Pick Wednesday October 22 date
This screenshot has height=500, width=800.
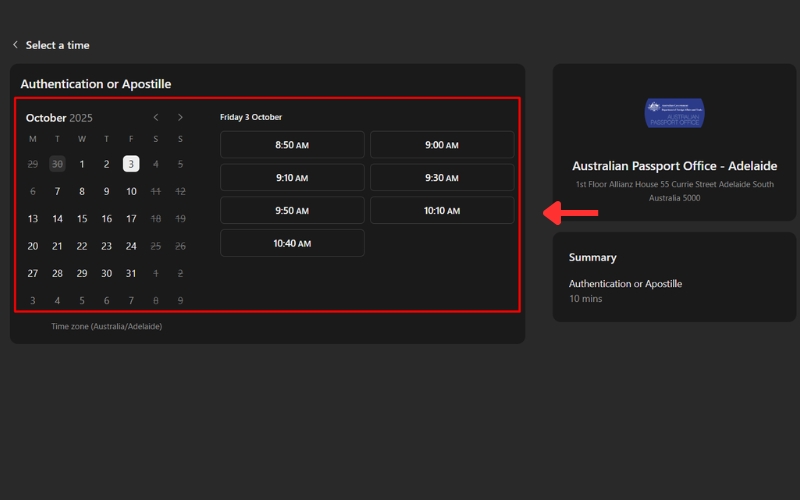point(82,246)
